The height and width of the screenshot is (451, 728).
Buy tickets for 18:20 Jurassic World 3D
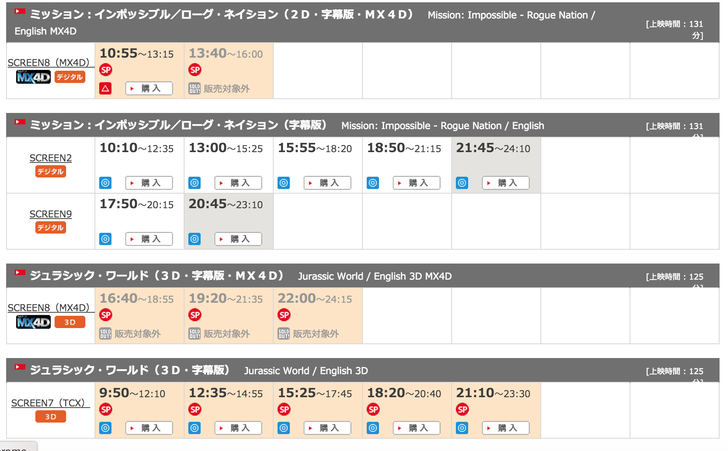[416, 428]
